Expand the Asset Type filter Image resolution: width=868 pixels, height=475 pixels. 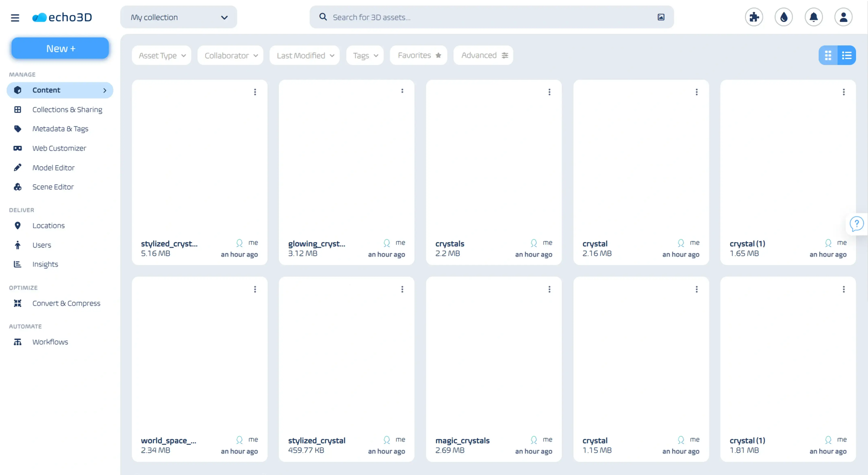[x=161, y=55]
